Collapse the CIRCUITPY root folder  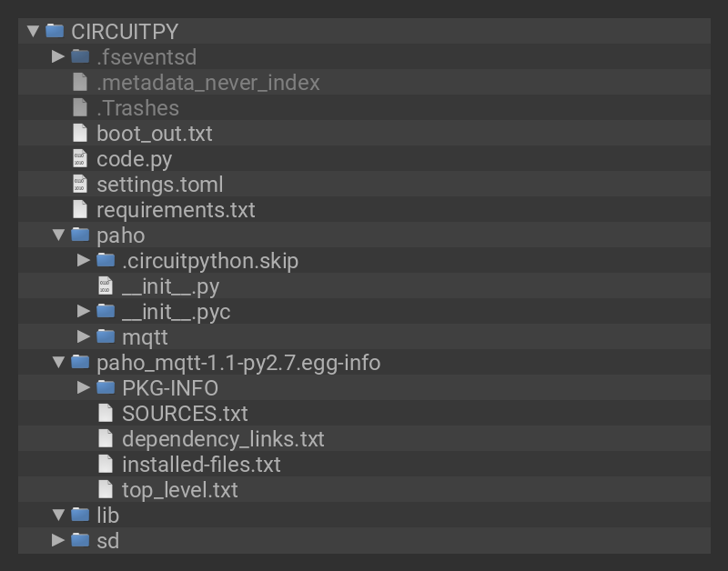[x=34, y=31]
